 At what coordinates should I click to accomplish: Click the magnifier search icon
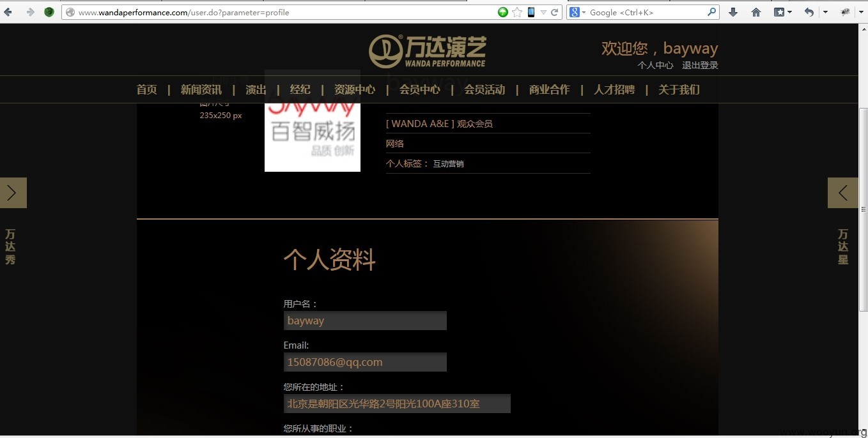pyautogui.click(x=712, y=12)
